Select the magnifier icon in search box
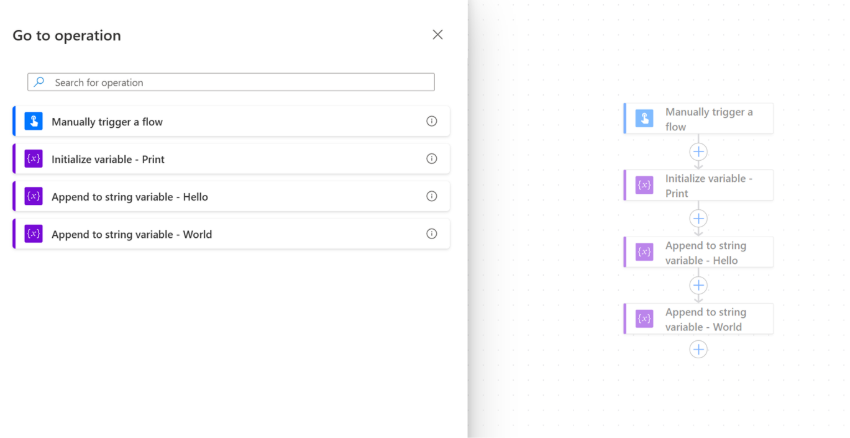Viewport: 850px width, 438px height. (39, 82)
